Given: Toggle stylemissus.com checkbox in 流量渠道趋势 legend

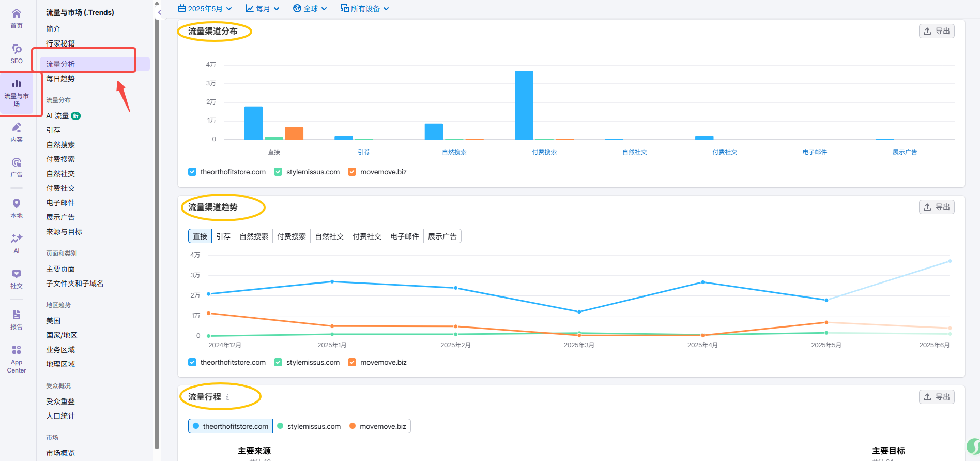Looking at the screenshot, I should coord(278,362).
